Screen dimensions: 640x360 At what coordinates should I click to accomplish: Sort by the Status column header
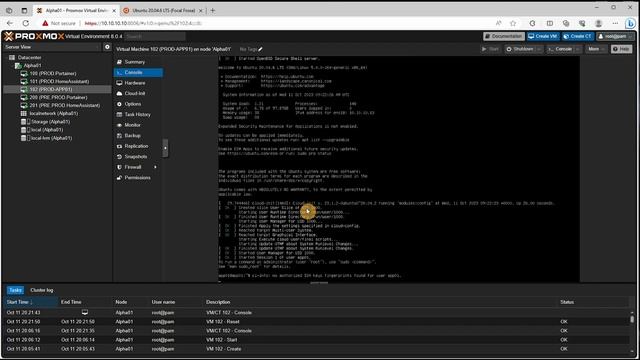[593, 302]
